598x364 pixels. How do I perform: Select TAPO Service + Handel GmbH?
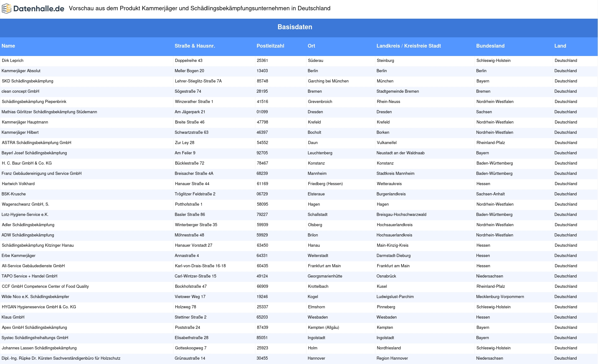[x=29, y=276]
